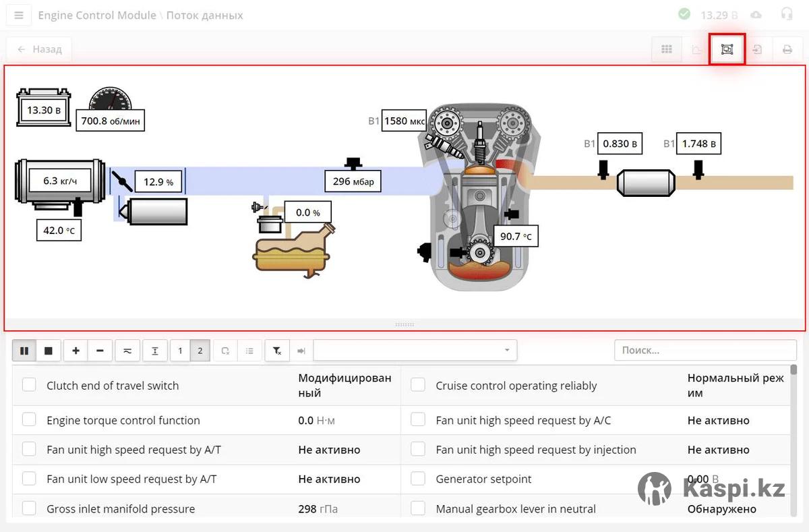Click the highlighted diagram view icon
Viewport: 809px width, 532px height.
coord(727,49)
